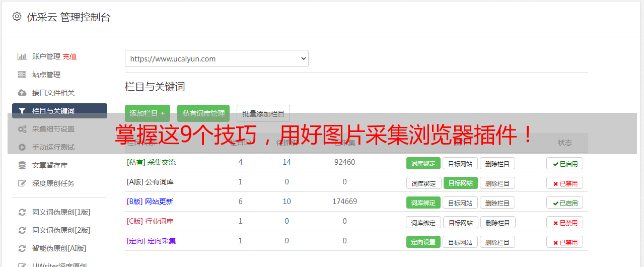Click the 栏目与关键词 page heading
644x267 pixels.
[155, 87]
